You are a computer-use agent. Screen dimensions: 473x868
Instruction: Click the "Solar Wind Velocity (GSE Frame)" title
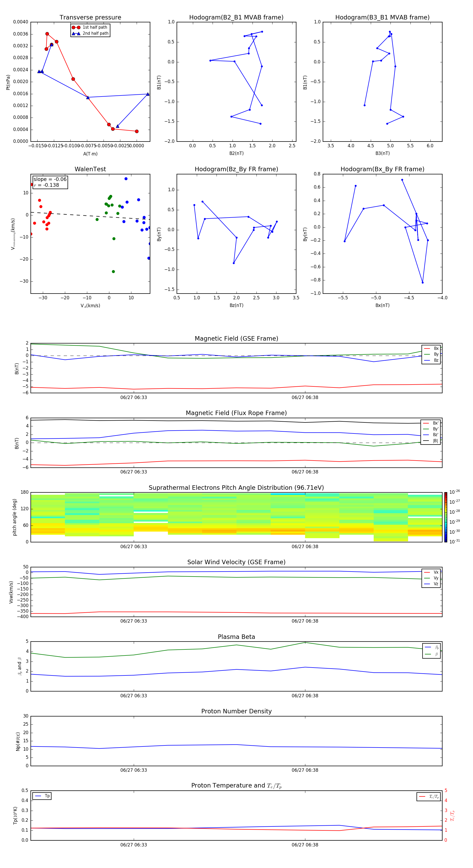(x=236, y=562)
